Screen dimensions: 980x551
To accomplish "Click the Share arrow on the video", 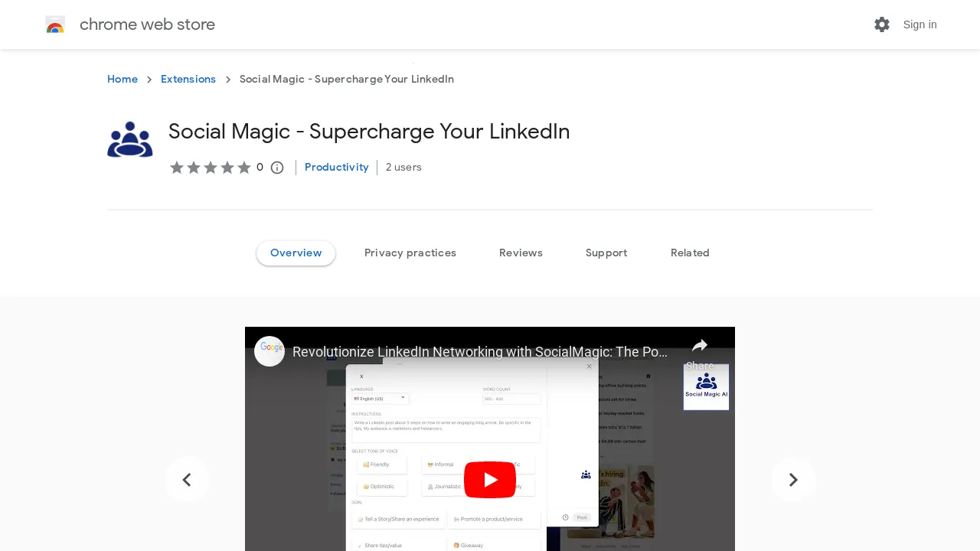I will pos(701,346).
